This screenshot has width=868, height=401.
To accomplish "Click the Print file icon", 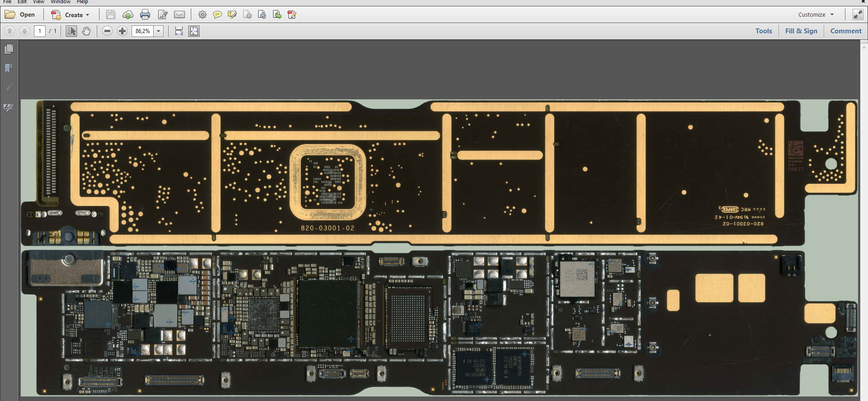I will [x=145, y=15].
